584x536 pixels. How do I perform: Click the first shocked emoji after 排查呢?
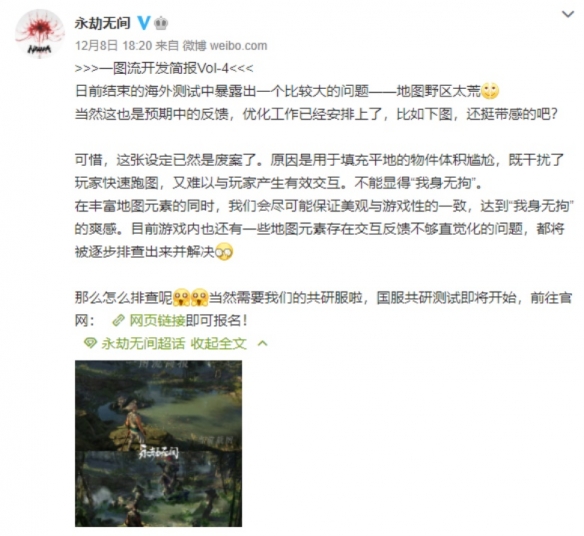(x=181, y=298)
